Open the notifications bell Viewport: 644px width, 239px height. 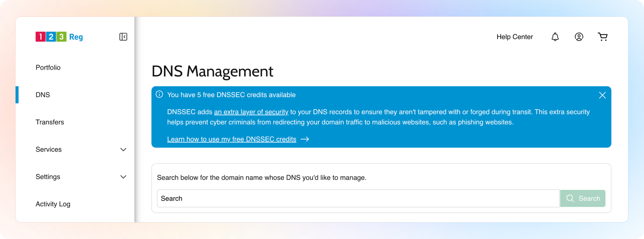tap(555, 37)
